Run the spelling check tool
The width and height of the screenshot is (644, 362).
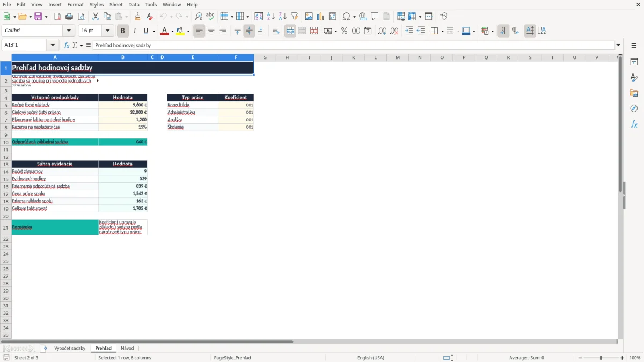(210, 17)
